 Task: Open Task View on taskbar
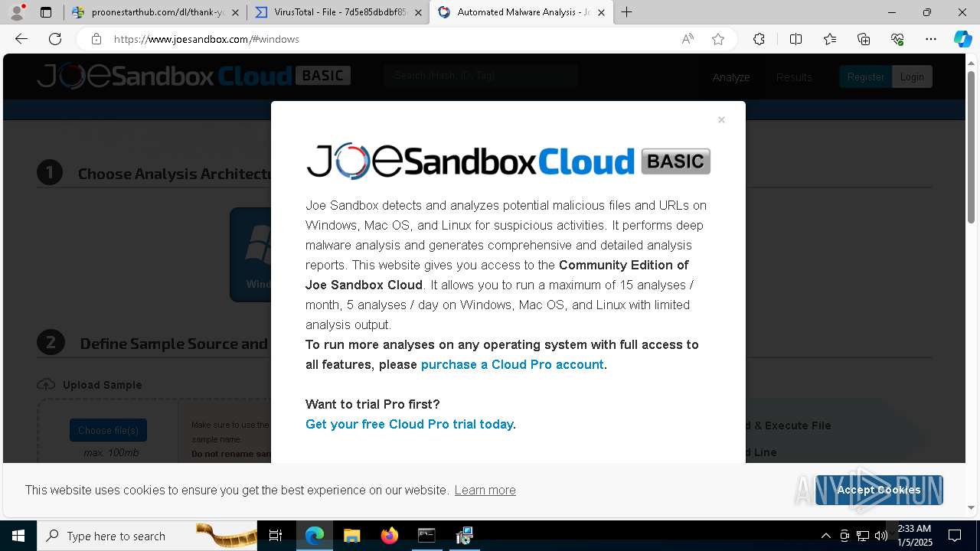point(276,536)
